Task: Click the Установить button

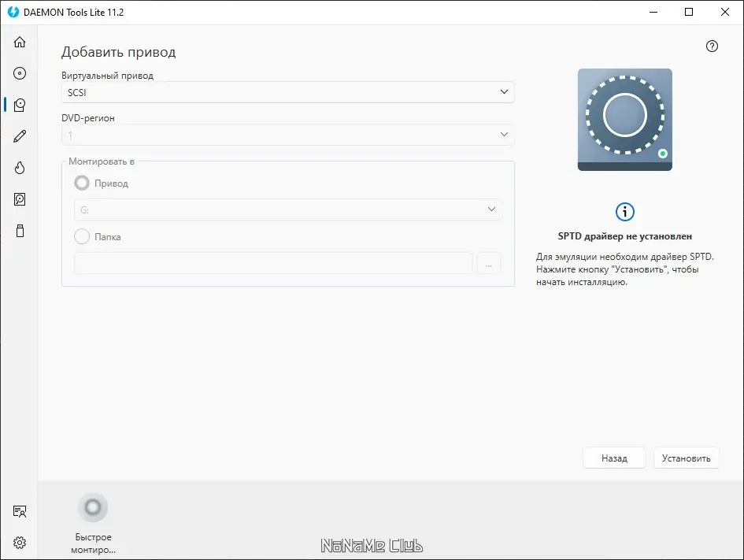Action: click(686, 458)
